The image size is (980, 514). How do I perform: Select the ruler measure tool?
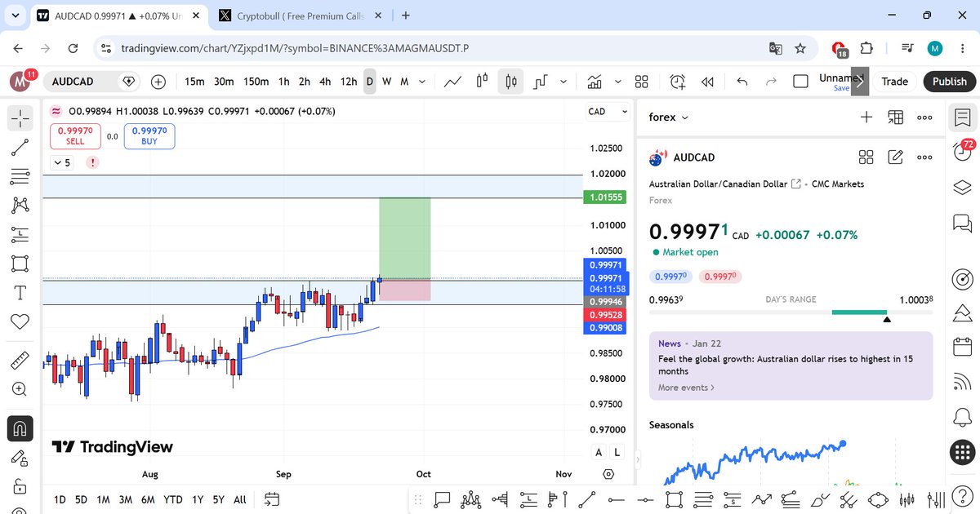pyautogui.click(x=20, y=360)
